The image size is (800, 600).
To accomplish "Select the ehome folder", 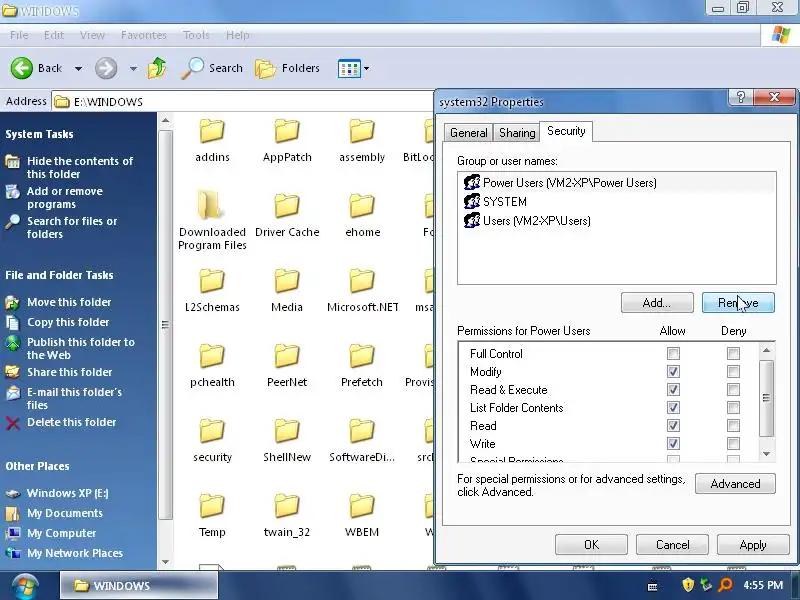I will [x=362, y=214].
